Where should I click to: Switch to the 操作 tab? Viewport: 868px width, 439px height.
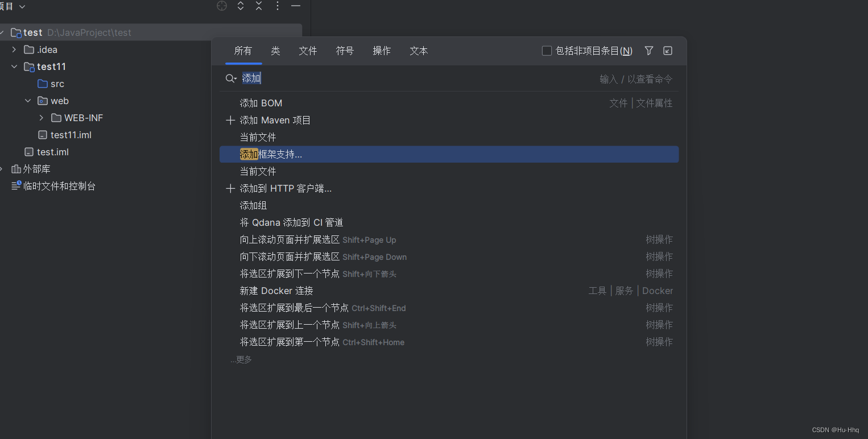[382, 51]
